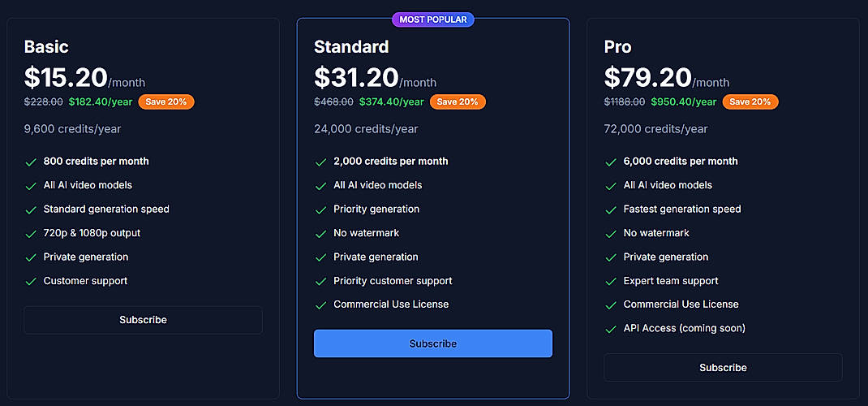Click checkmark beside Fastest generation speed
Viewport: 868px width, 406px height.
point(611,210)
